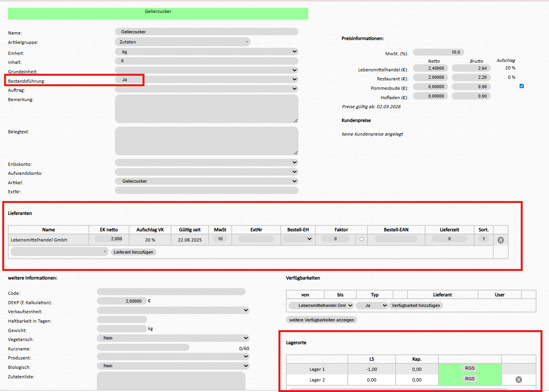
Task: Open the Artikelgruppe Zutaten selector
Action: [x=183, y=42]
